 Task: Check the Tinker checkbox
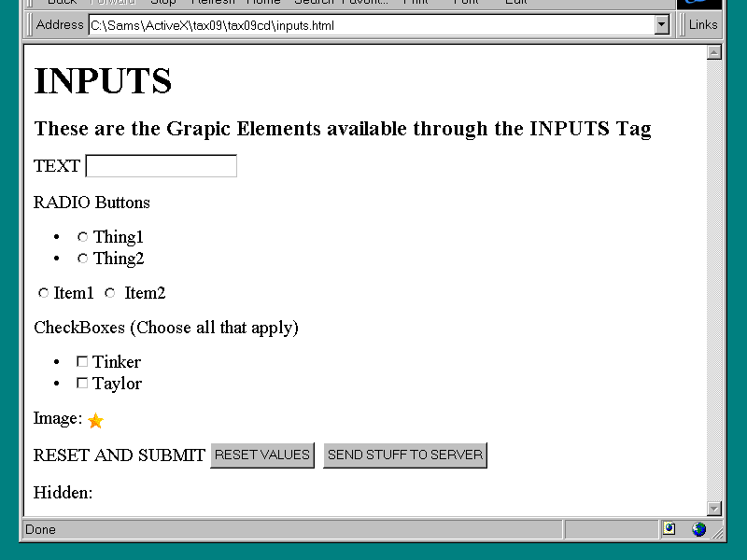click(82, 361)
